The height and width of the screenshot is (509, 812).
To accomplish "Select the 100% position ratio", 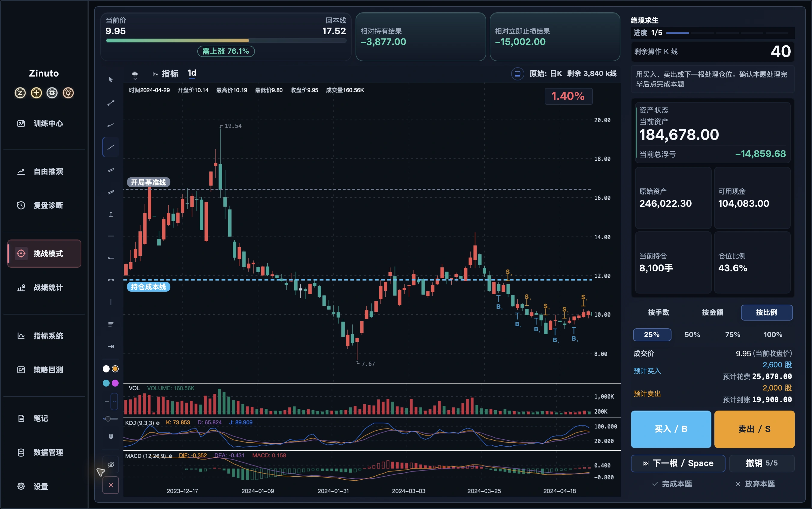I will click(773, 335).
